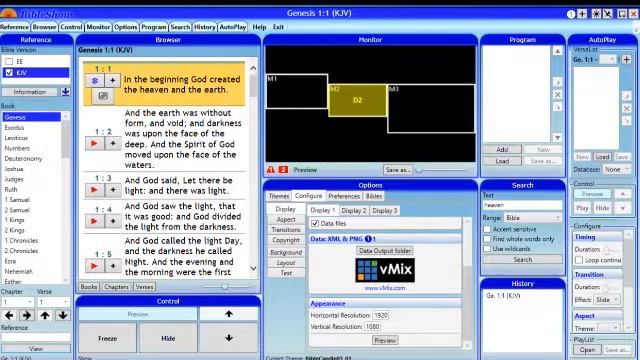Click the Program list up arrow icon
The height and width of the screenshot is (360, 640).
pos(558,51)
